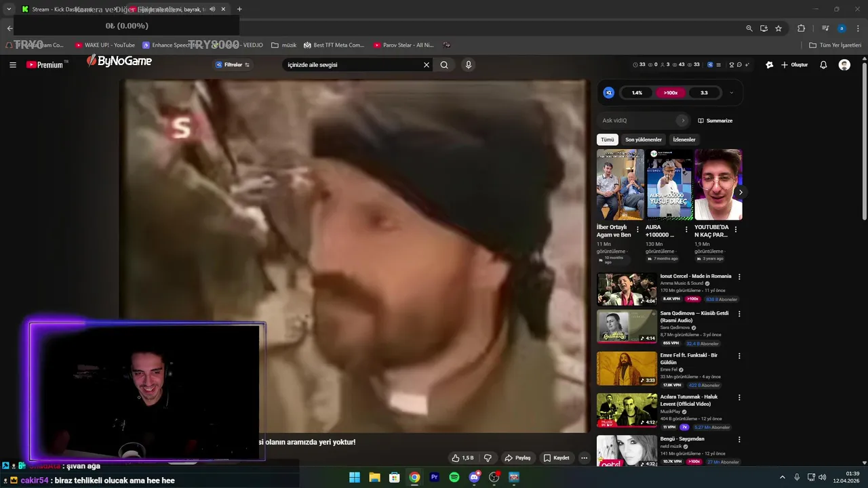868x488 pixels.
Task: Select the İzlenenler filter chip
Action: coord(684,140)
